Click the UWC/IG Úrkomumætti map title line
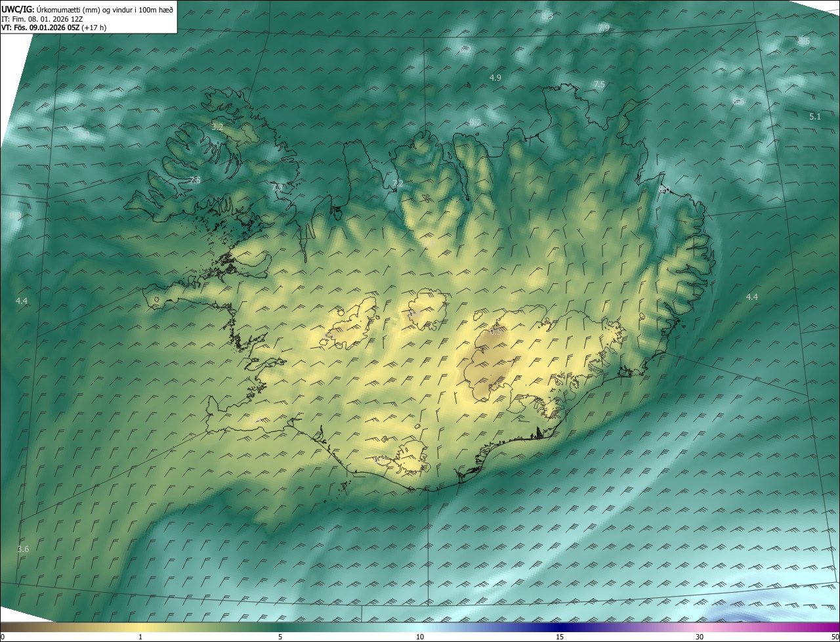The height and width of the screenshot is (642, 840). tap(87, 9)
